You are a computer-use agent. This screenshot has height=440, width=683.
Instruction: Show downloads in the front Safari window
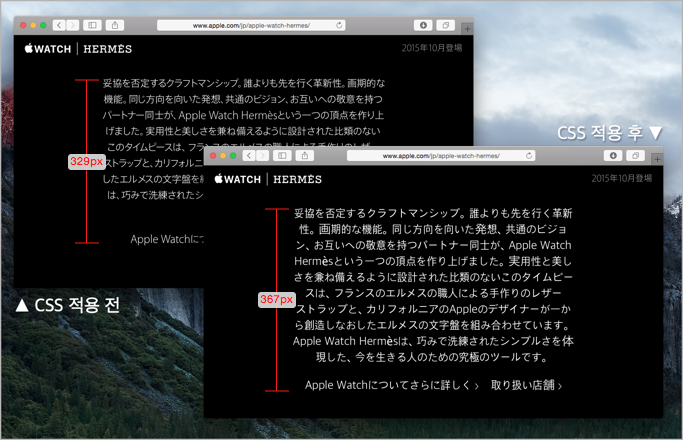(x=613, y=156)
